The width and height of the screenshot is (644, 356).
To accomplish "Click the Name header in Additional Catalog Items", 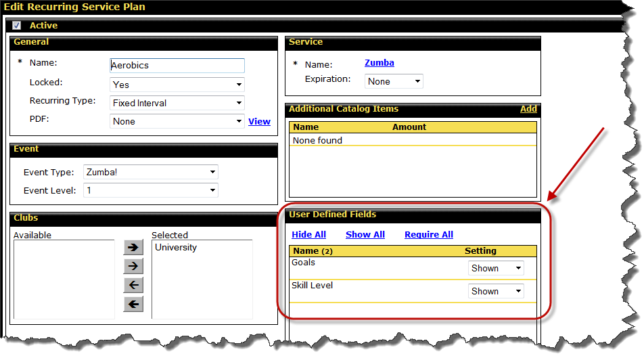I will click(x=306, y=127).
